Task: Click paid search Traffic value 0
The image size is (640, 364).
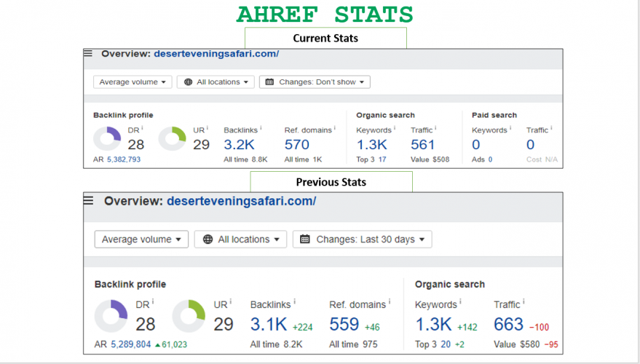Action: click(x=530, y=144)
